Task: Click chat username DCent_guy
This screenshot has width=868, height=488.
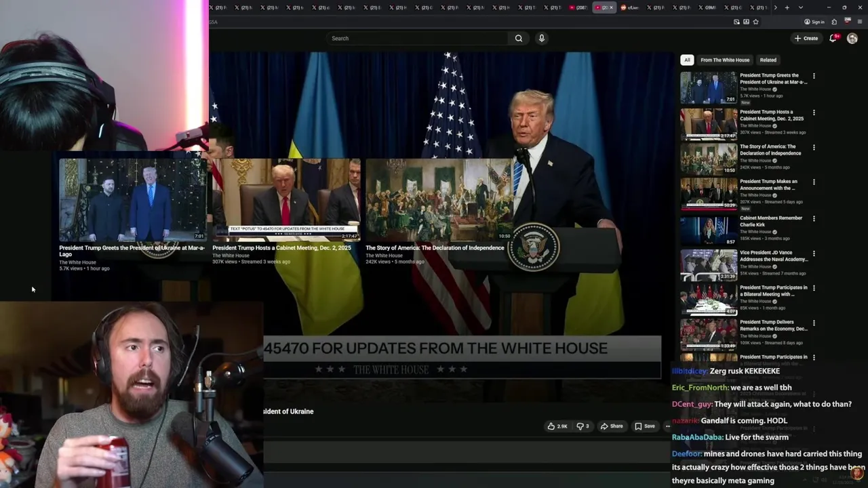Action: (692, 404)
